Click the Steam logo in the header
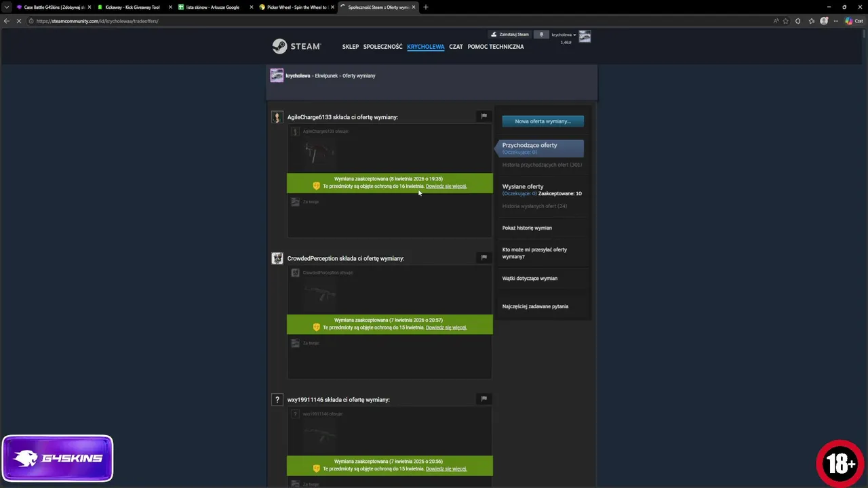The width and height of the screenshot is (868, 488). coord(296,46)
